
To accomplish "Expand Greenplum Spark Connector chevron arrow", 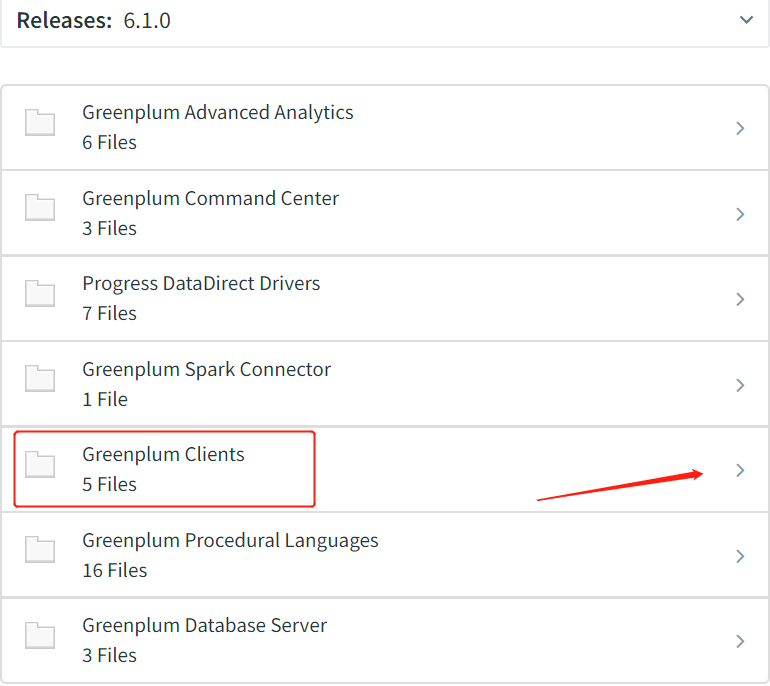I will point(740,385).
